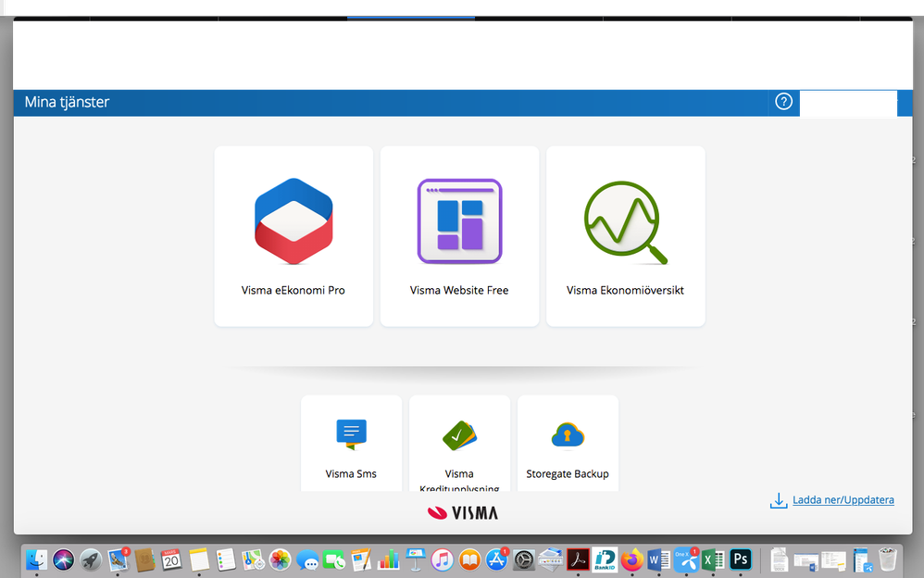The height and width of the screenshot is (578, 924).
Task: Open Keynote from the Dock
Action: tap(416, 559)
